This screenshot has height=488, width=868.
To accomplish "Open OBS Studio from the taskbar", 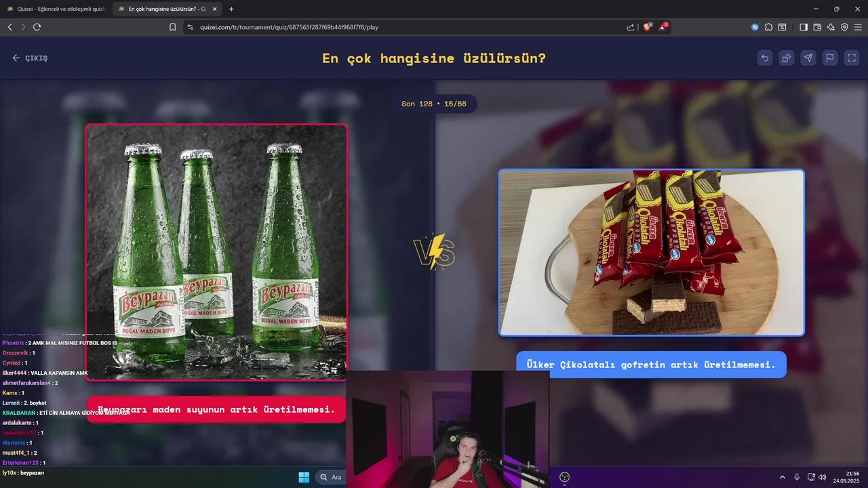I will pos(564,477).
